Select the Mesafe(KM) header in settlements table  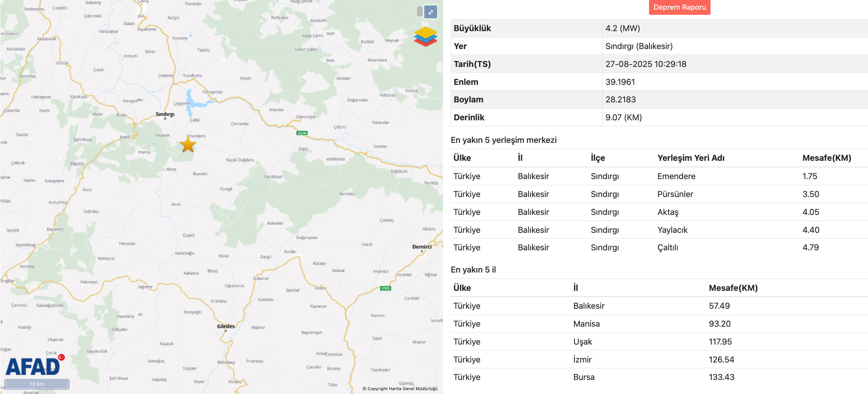click(x=826, y=158)
